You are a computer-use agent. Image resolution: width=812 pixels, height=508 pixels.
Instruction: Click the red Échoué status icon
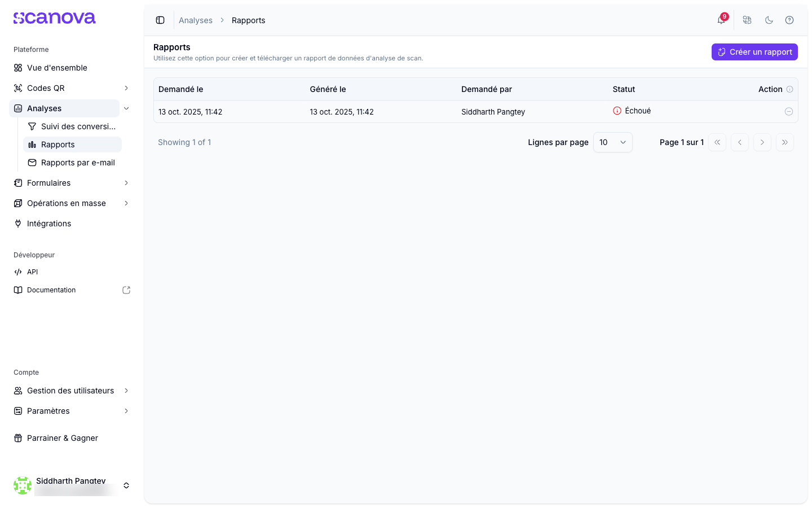point(617,111)
